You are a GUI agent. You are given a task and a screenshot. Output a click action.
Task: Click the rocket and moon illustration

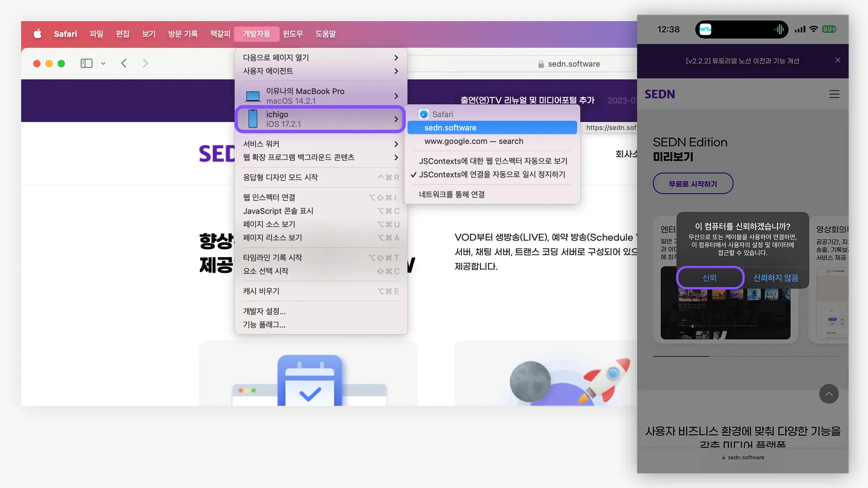pyautogui.click(x=569, y=381)
